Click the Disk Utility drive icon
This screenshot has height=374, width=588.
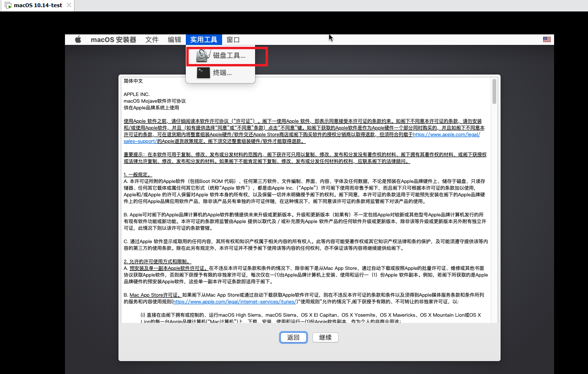[203, 56]
